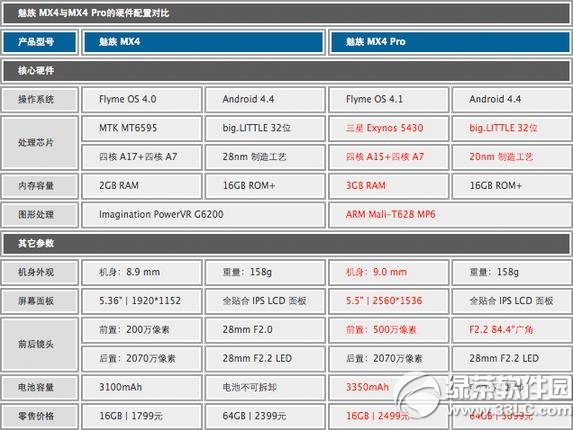Select the 四核 A17+四核 A7 cell
The image size is (573, 430).
(x=142, y=157)
